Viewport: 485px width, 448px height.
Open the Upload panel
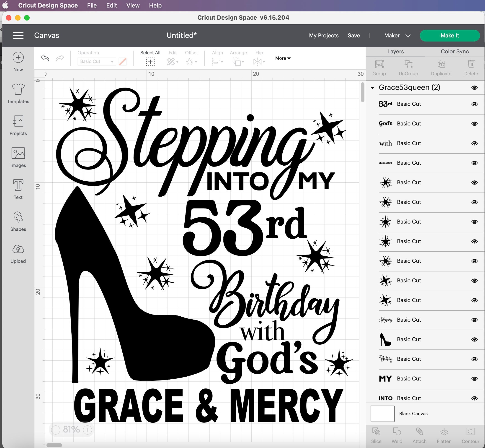tap(18, 253)
